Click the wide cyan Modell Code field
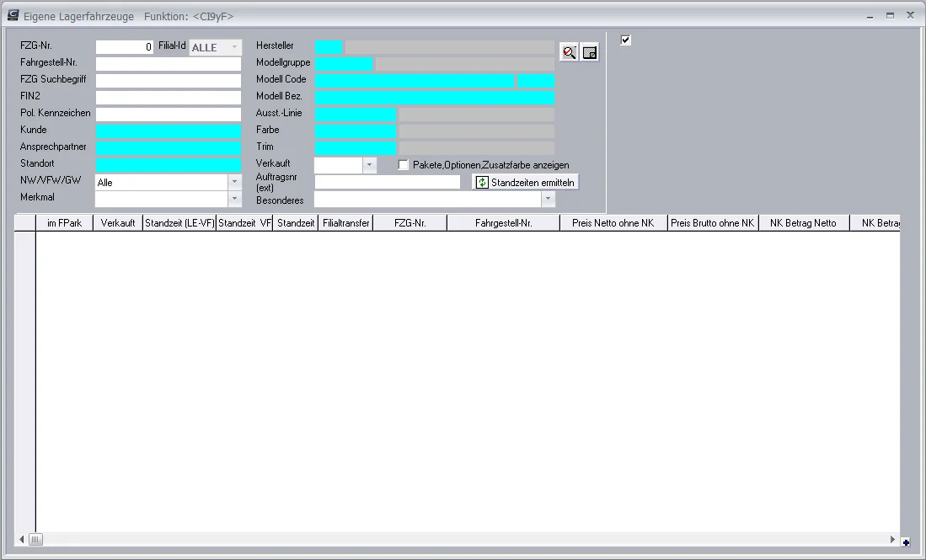Screen dimensions: 926x560 (415, 80)
